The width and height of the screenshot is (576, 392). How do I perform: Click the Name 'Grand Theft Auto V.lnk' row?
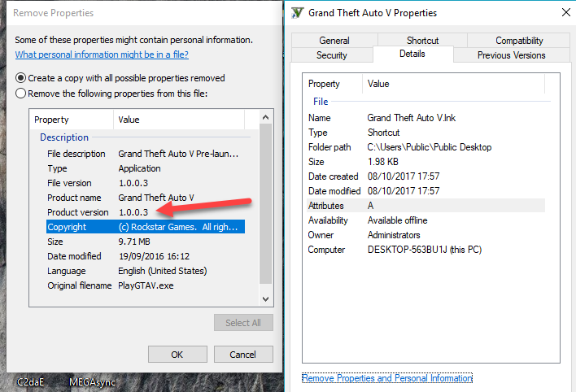(x=425, y=118)
